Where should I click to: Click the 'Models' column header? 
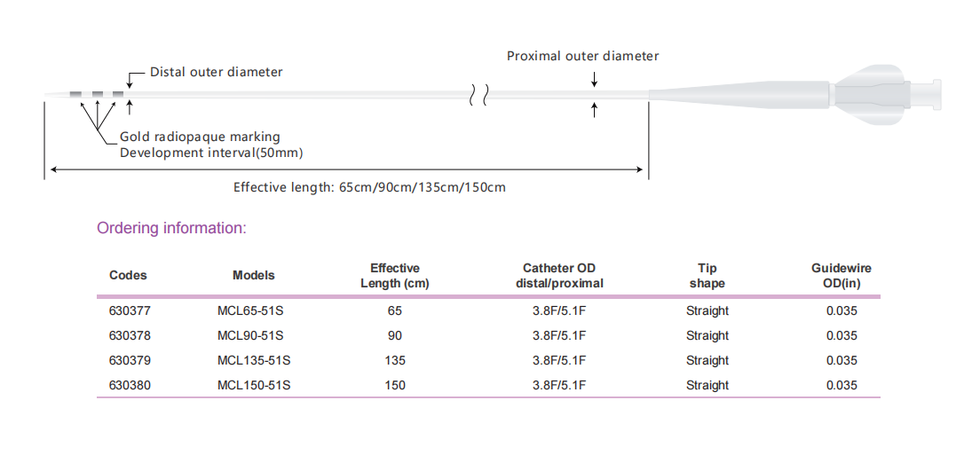(x=254, y=276)
